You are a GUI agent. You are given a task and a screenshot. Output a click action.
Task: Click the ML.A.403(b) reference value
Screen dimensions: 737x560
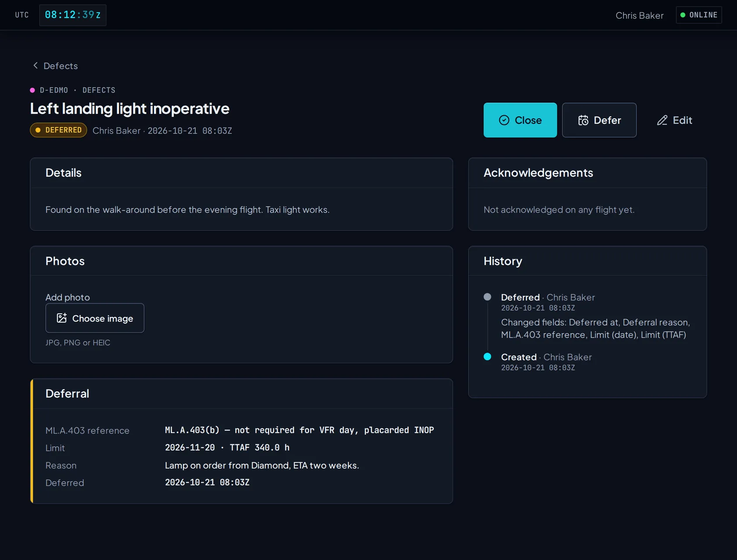(299, 430)
